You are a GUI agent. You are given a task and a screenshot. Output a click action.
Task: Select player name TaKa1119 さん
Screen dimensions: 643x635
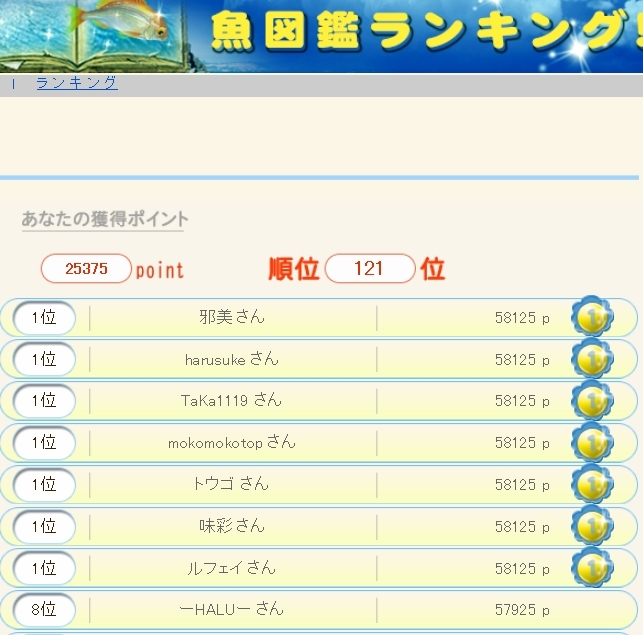[232, 400]
